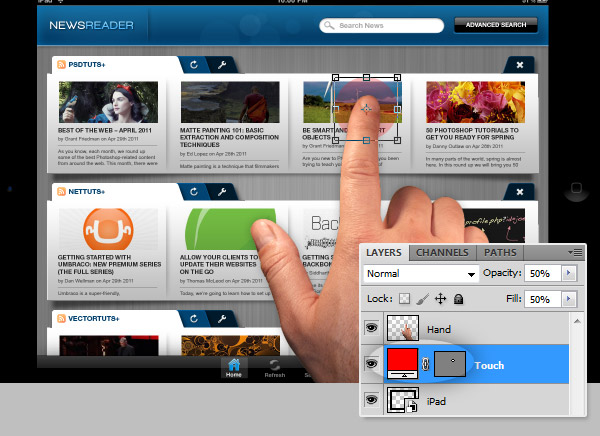Open the blend mode Normal dropdown
The width and height of the screenshot is (600, 436).
[x=421, y=274]
